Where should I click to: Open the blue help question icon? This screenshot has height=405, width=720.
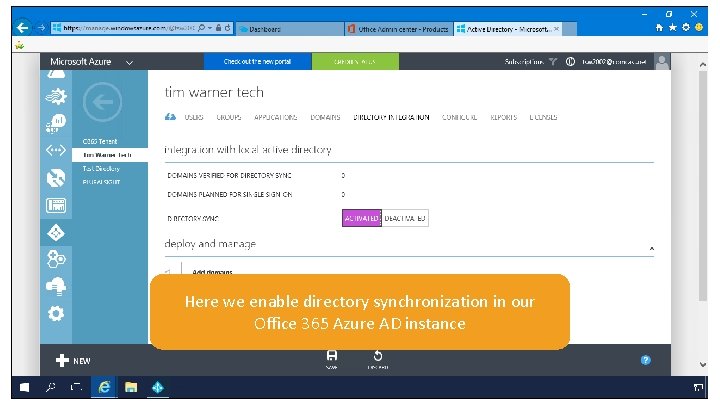click(646, 360)
